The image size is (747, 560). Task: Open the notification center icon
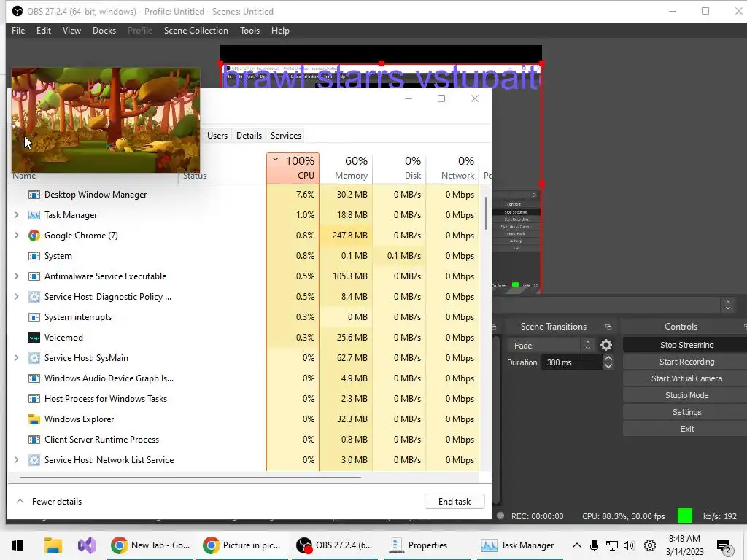coord(724,546)
